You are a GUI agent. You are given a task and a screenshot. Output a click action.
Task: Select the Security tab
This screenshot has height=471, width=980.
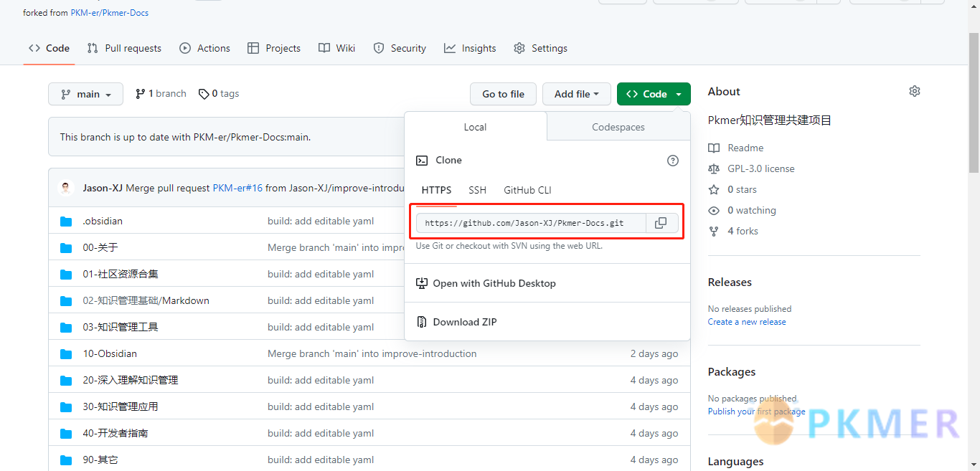tap(400, 48)
